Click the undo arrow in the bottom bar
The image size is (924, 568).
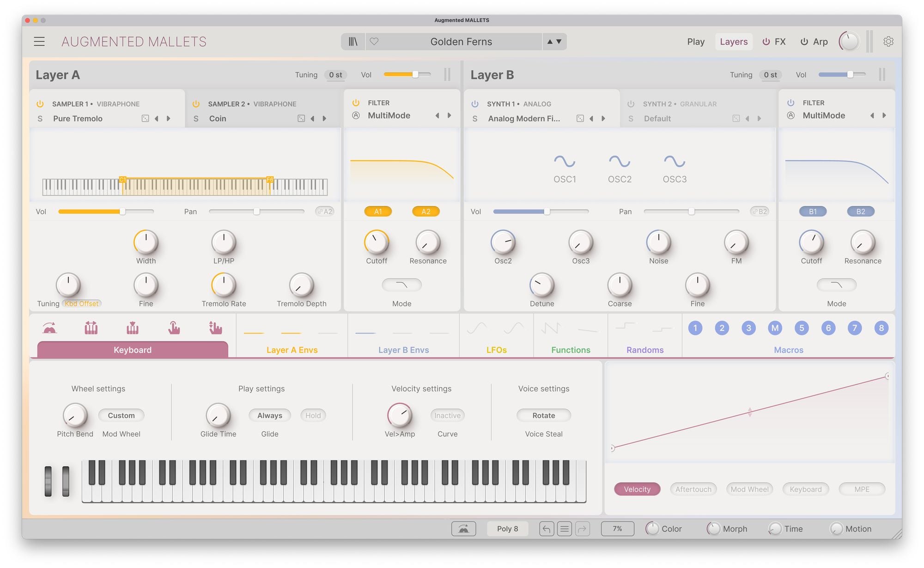(x=547, y=529)
